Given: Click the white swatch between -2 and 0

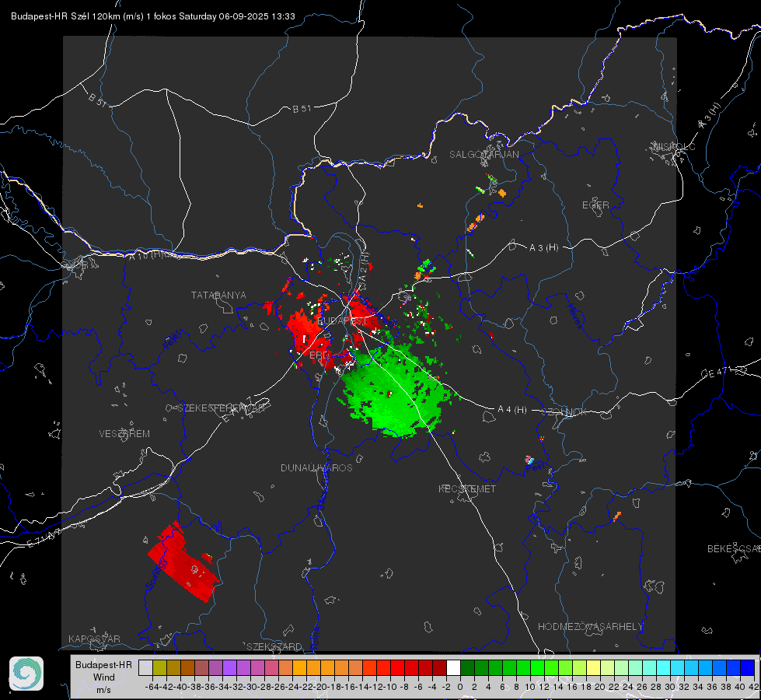Looking at the screenshot, I should [453, 667].
